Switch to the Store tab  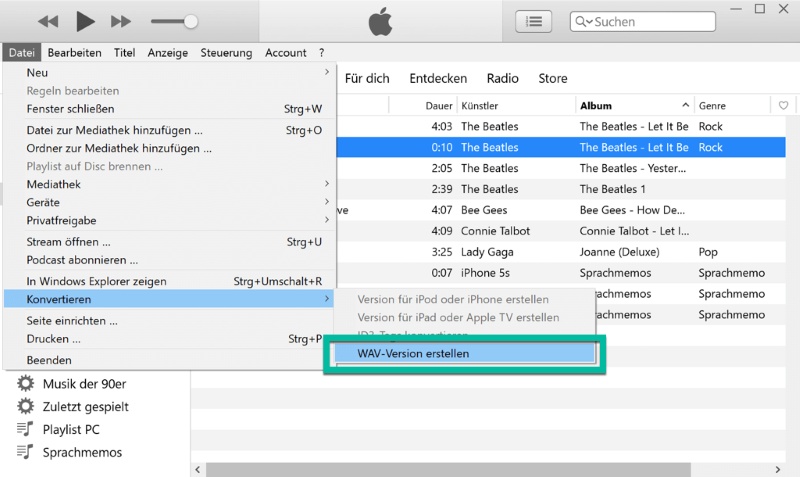(x=553, y=79)
